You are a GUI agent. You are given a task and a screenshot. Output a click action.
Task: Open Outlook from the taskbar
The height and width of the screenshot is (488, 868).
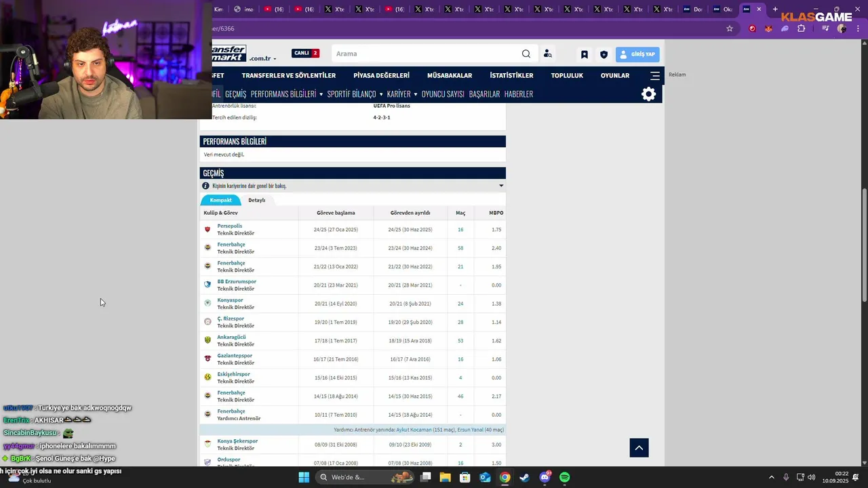click(485, 477)
